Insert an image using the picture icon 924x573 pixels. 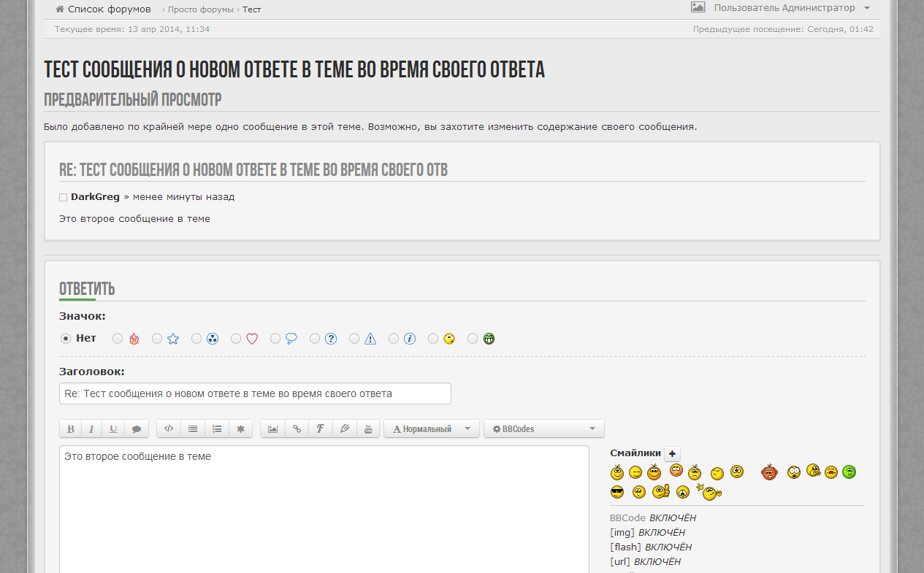(x=272, y=429)
